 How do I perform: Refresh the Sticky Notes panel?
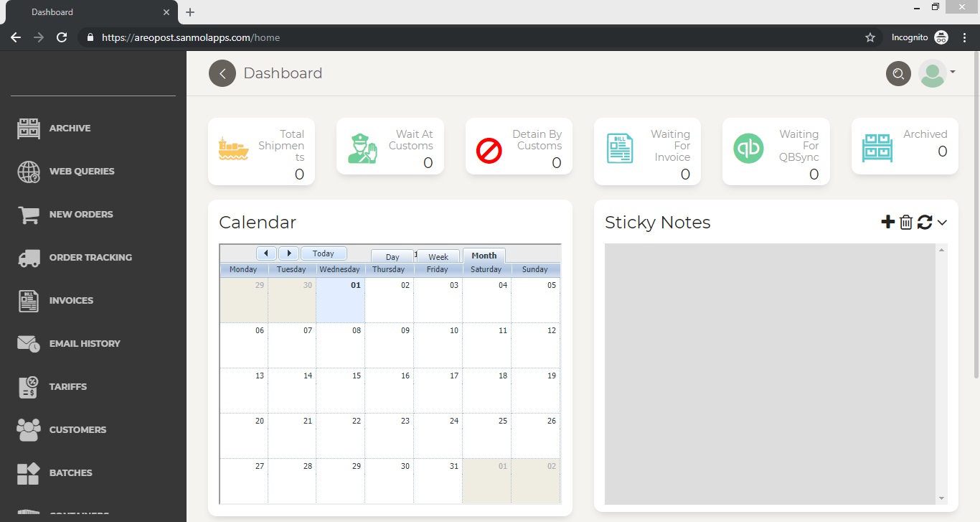(925, 222)
